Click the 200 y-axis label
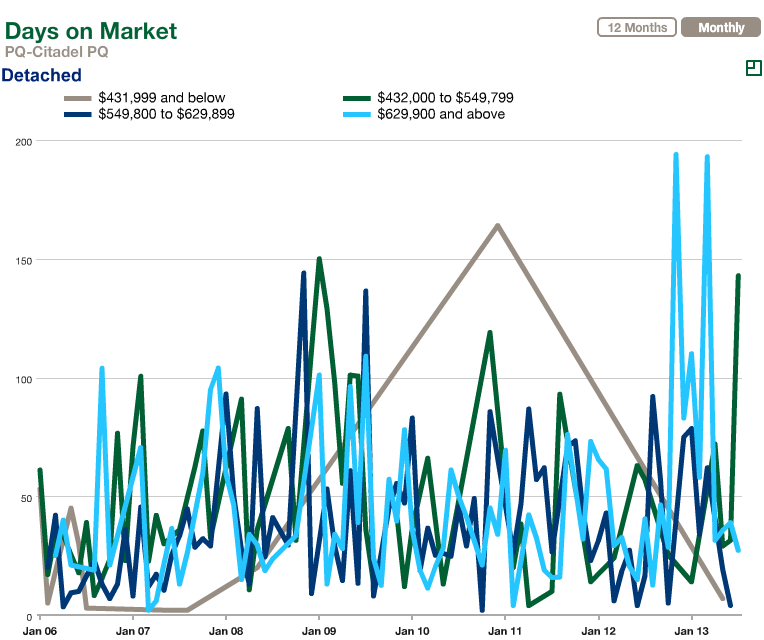 tap(22, 142)
